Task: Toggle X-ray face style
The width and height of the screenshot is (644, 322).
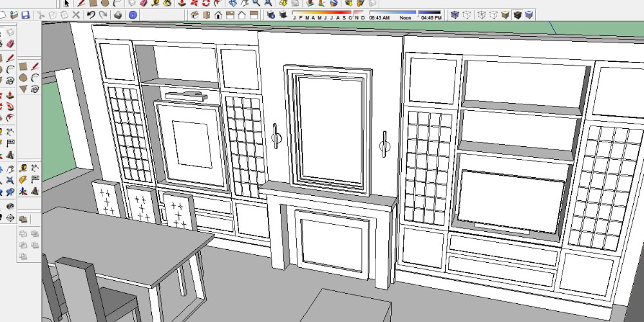Action: coord(455,14)
